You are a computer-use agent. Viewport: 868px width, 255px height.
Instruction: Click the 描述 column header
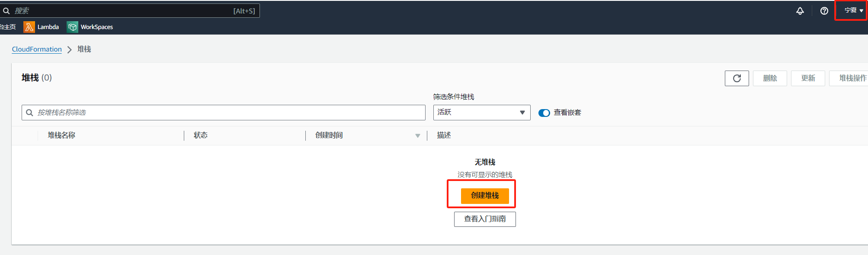coord(444,136)
